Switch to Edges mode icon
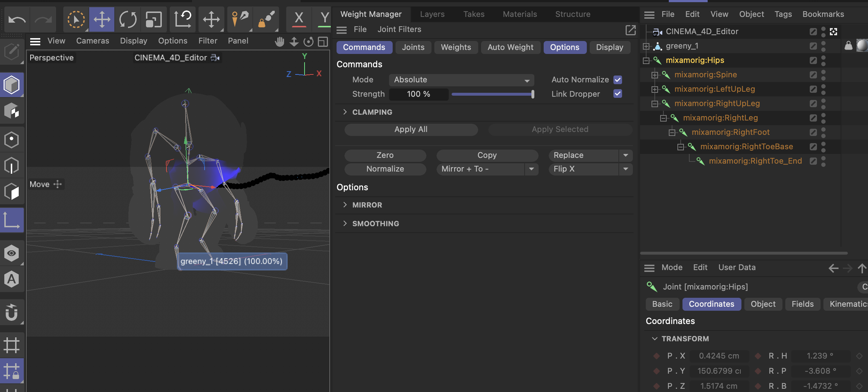The height and width of the screenshot is (392, 868). point(12,165)
